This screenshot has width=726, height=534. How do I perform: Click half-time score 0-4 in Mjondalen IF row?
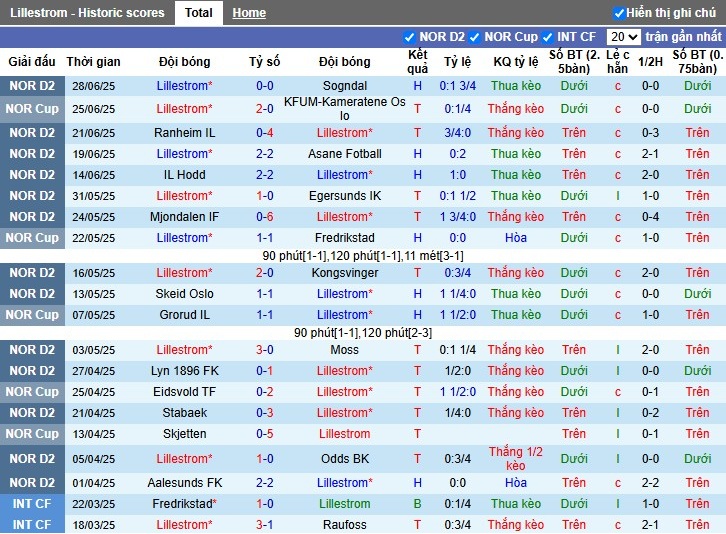click(650, 217)
